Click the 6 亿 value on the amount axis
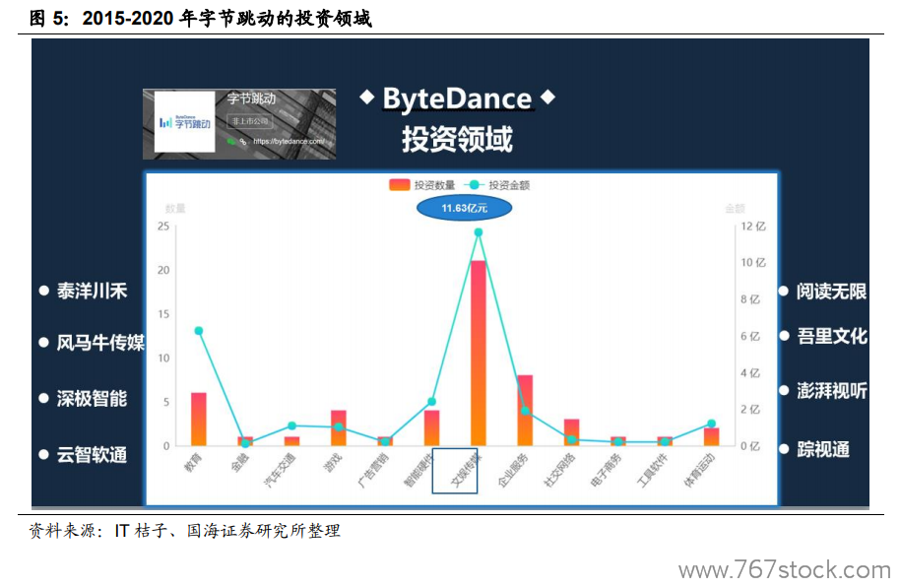900x588 pixels. (x=750, y=336)
